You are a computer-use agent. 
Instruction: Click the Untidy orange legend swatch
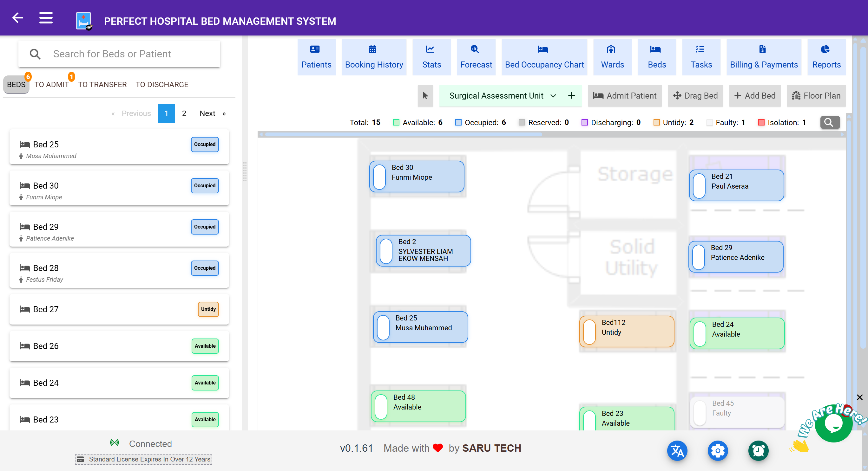pos(656,123)
